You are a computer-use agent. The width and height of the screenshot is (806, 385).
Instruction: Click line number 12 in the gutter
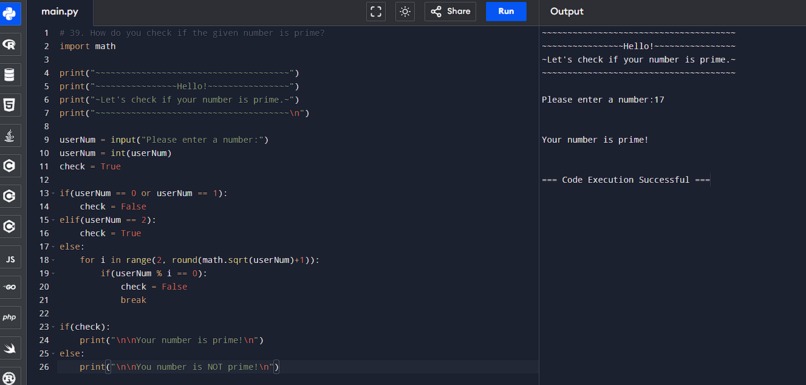(x=44, y=180)
